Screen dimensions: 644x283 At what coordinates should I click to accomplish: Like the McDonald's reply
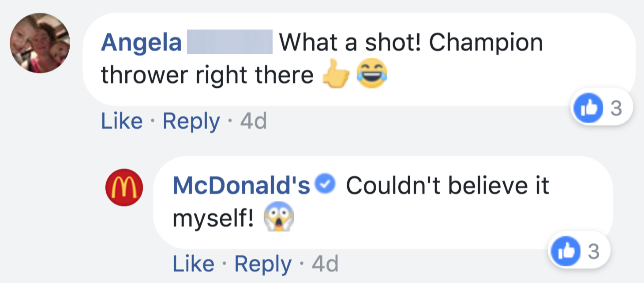coord(193,264)
